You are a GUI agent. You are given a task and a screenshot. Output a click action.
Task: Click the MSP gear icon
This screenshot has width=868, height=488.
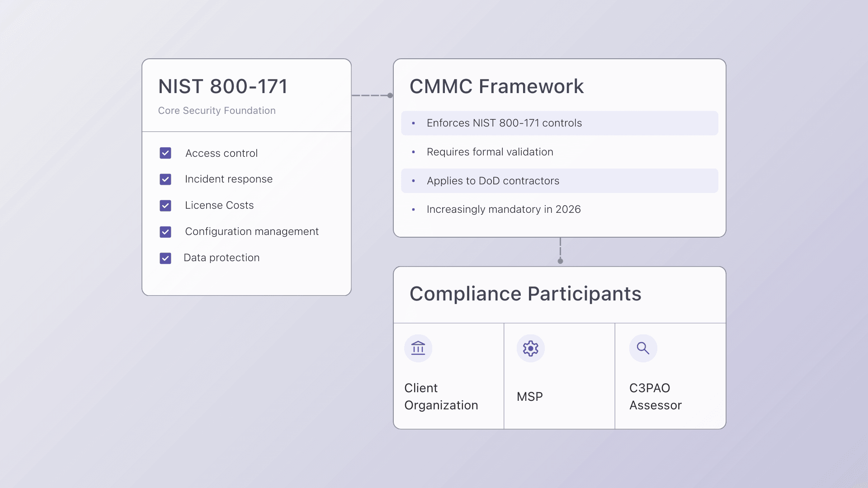point(530,348)
